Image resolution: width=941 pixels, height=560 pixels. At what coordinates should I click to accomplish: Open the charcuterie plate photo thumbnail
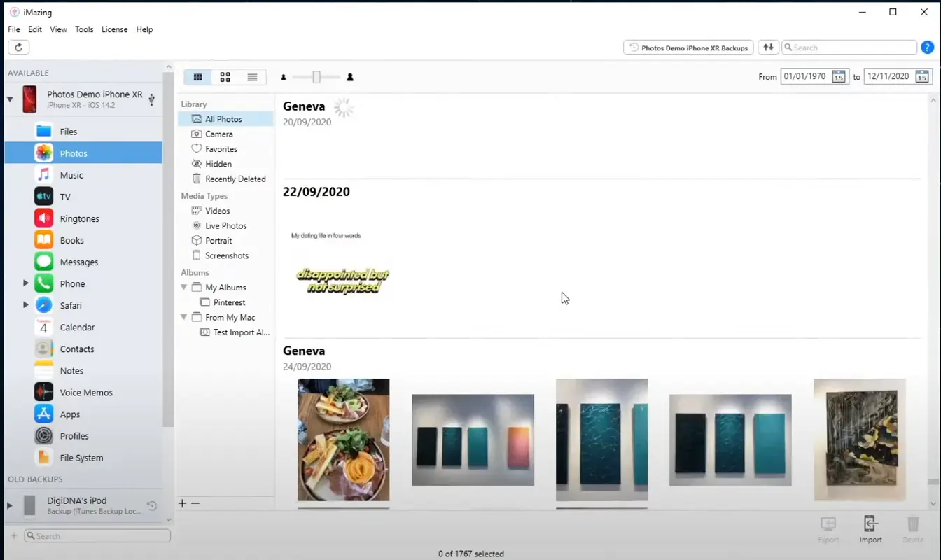[343, 440]
